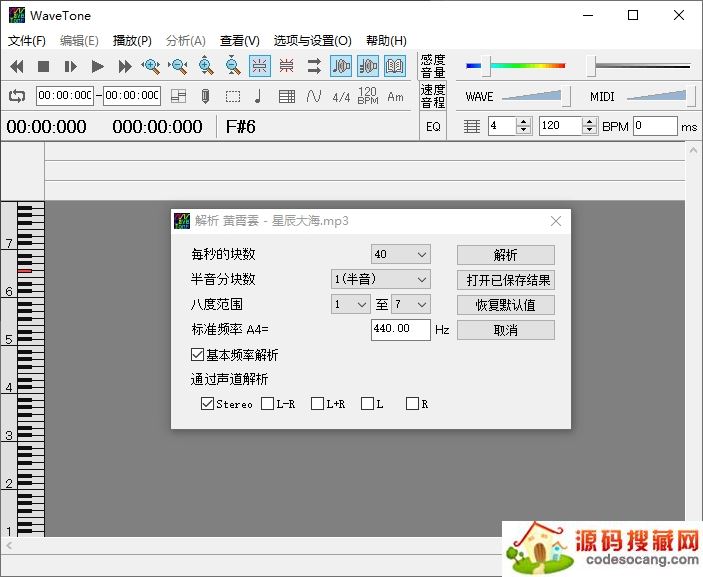Click the musical note icon
Image resolution: width=703 pixels, height=577 pixels.
point(259,96)
